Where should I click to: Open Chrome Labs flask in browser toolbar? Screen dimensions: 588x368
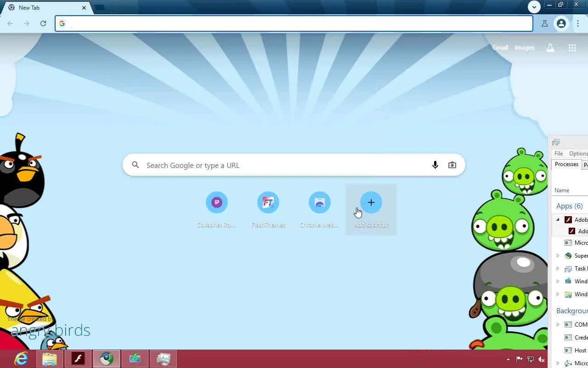(545, 23)
